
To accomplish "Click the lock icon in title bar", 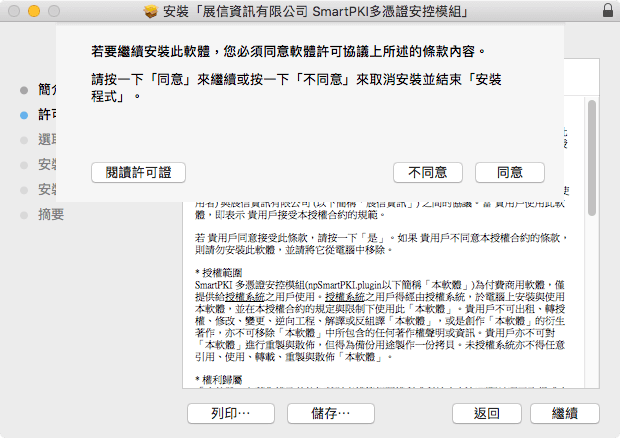I will (608, 10).
